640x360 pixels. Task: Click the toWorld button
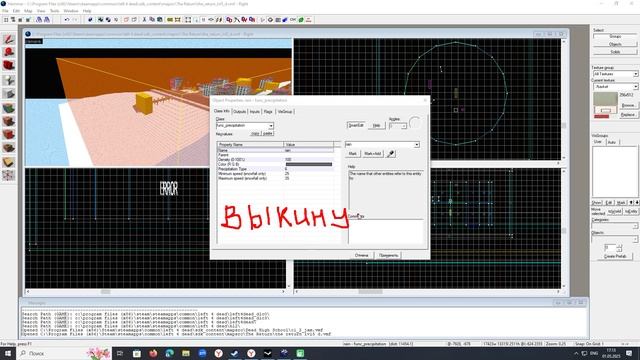(614, 211)
